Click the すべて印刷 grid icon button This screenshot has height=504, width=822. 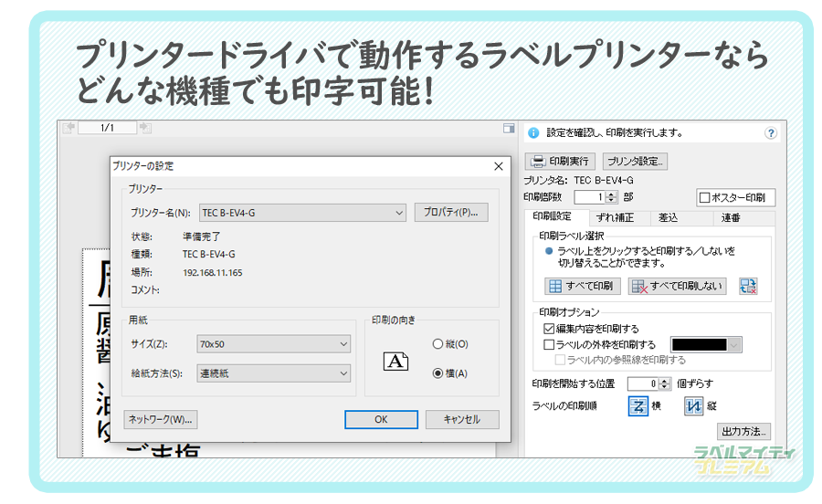pos(584,287)
